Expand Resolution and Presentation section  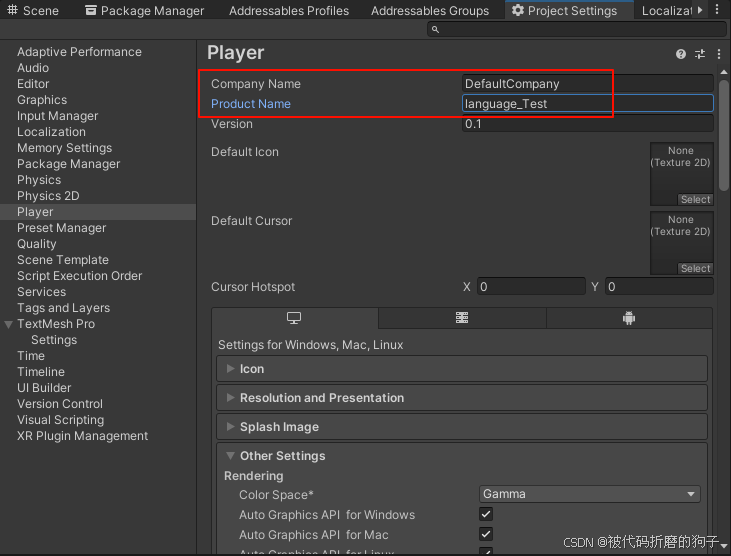coord(462,398)
